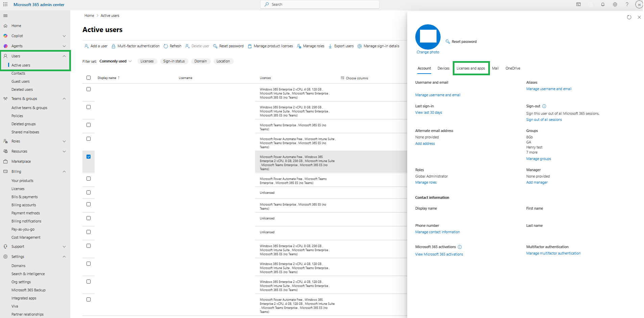
Task: Check the last row with 4 GB, 128 GB Power Automate
Action: click(89, 299)
